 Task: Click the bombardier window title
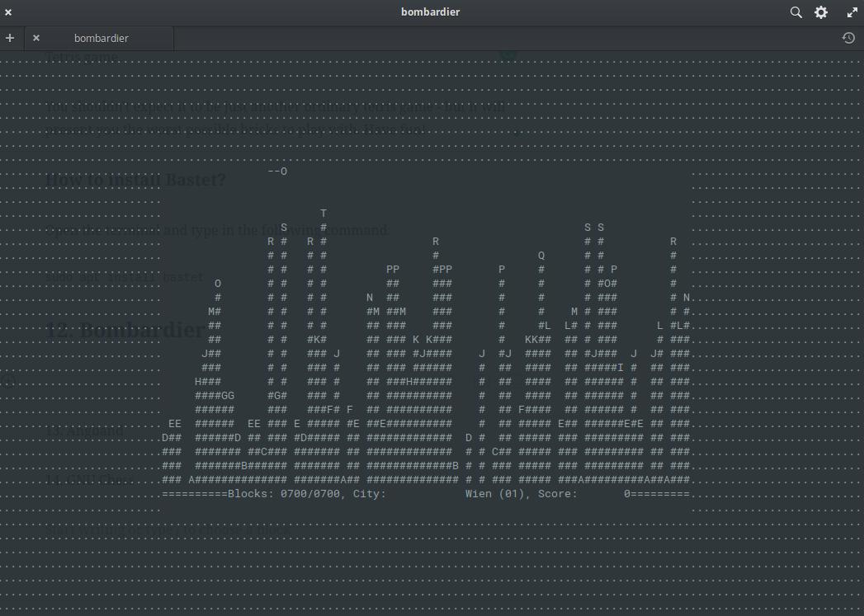click(430, 12)
